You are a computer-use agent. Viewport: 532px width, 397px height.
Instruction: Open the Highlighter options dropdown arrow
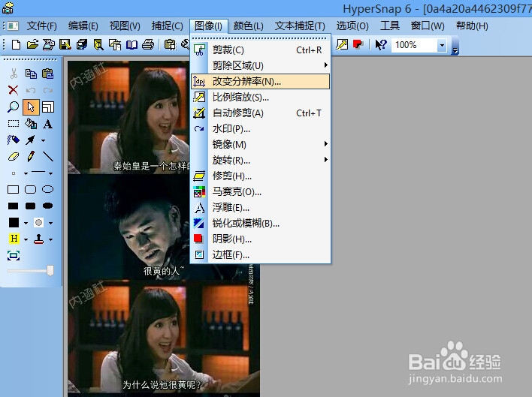pos(26,239)
